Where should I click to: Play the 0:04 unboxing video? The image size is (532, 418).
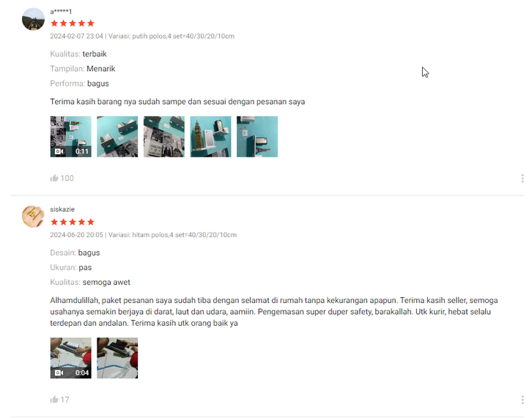(x=70, y=358)
